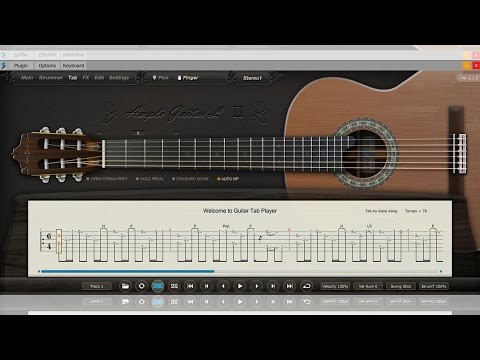
Task: Jump to the end of the tab
Action: click(x=290, y=286)
